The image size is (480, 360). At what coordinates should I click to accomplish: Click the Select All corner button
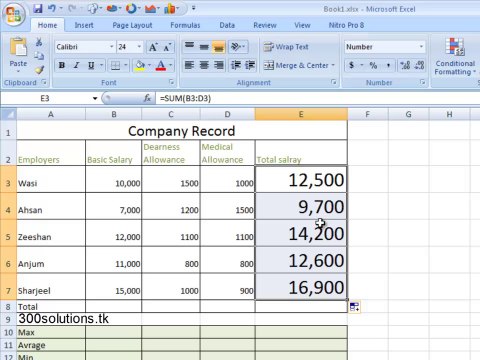click(x=8, y=114)
